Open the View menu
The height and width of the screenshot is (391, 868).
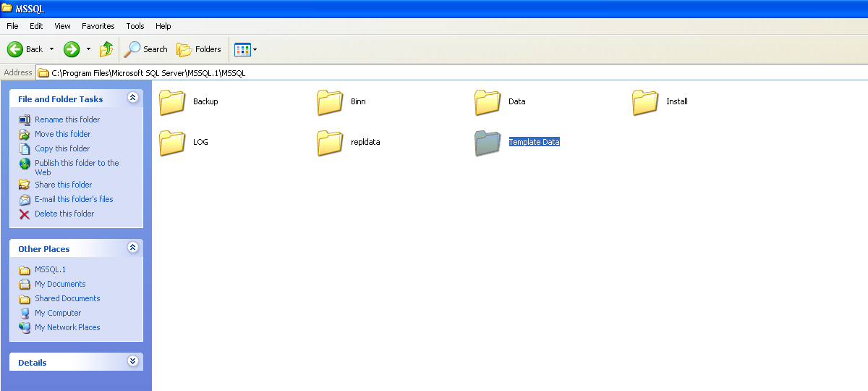tap(62, 26)
